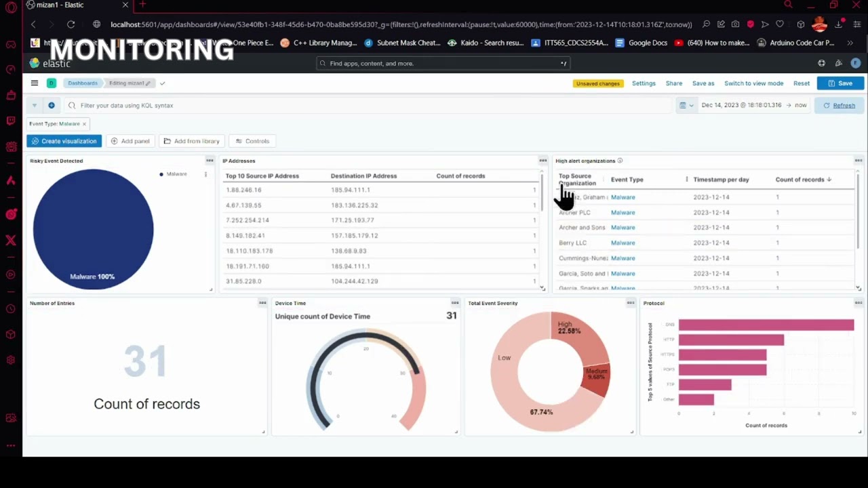Save the dashboard with Save button
Viewport: 868px width, 488px height.
pos(840,83)
